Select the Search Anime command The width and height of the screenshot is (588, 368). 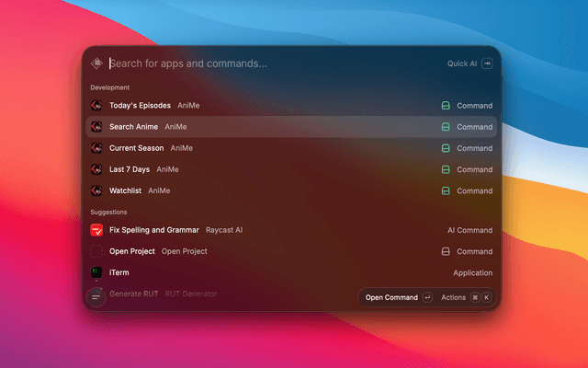pos(291,127)
